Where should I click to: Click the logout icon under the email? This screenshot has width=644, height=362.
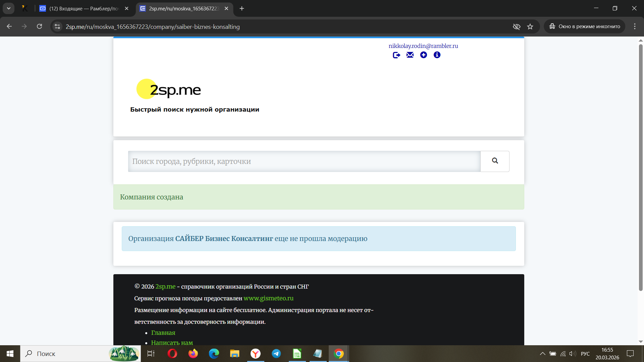pos(396,55)
